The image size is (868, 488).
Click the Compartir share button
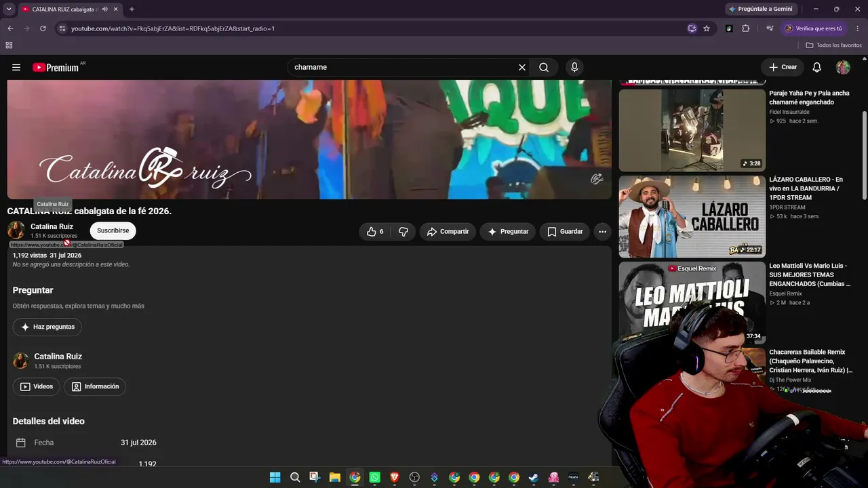pyautogui.click(x=448, y=232)
